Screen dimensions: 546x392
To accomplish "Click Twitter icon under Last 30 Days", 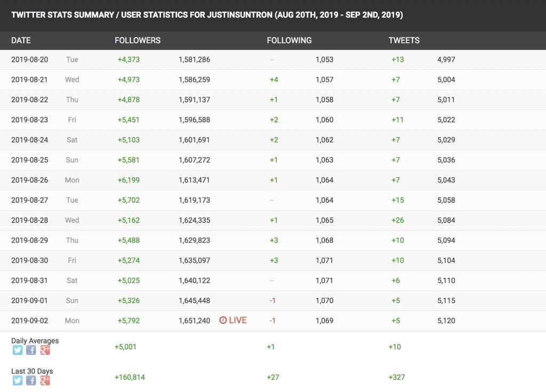I will tap(18, 381).
